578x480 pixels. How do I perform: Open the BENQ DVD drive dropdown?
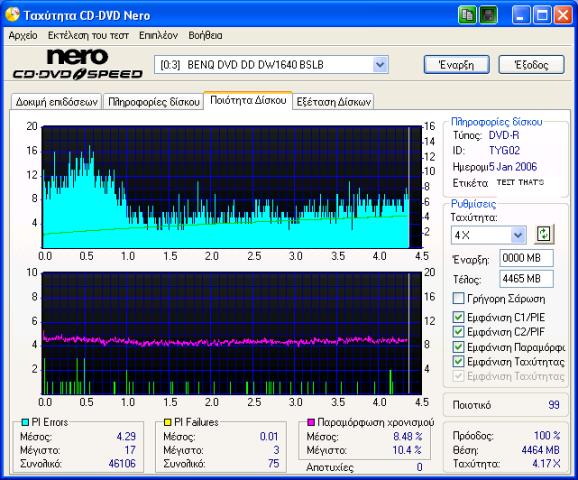(x=380, y=65)
